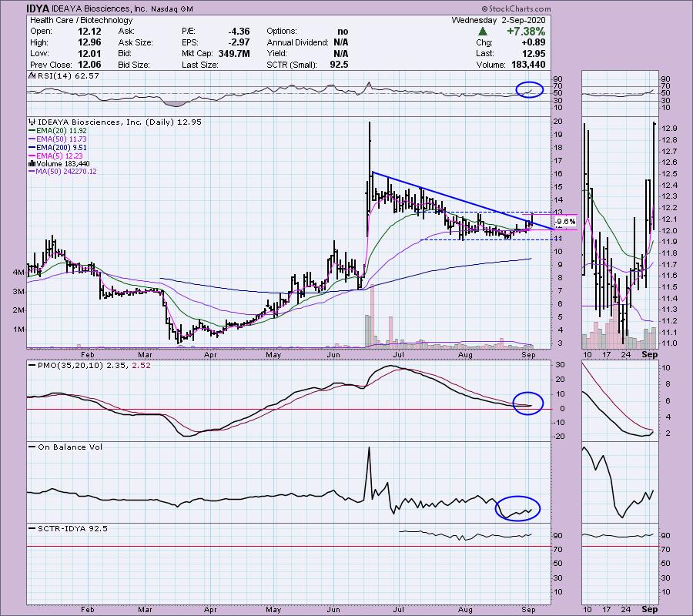The height and width of the screenshot is (616, 693).
Task: Click the 'Ask Size:' field label
Action: pos(136,42)
